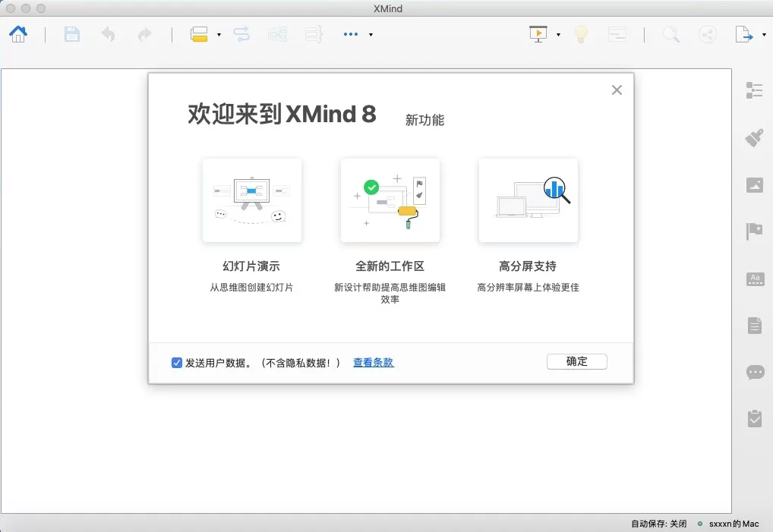Viewport: 773px width, 532px height.
Task: Click the Undo arrow icon
Action: [108, 34]
